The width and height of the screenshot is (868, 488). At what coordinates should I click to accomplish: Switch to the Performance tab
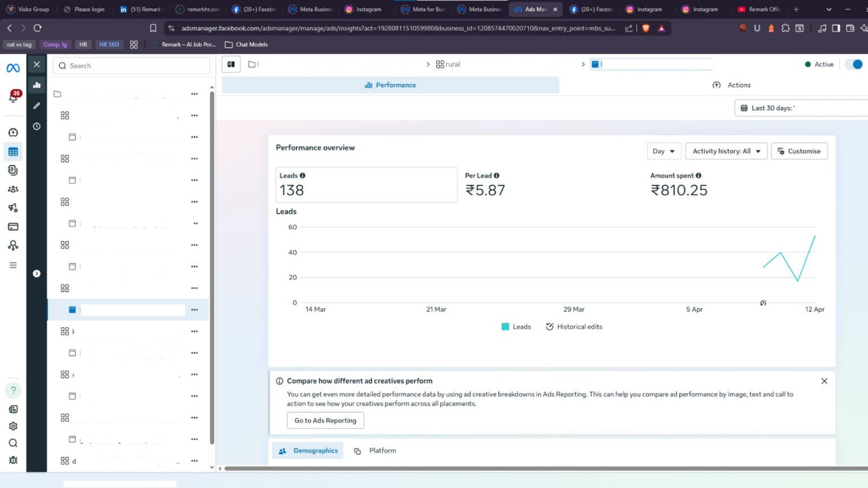pyautogui.click(x=391, y=85)
